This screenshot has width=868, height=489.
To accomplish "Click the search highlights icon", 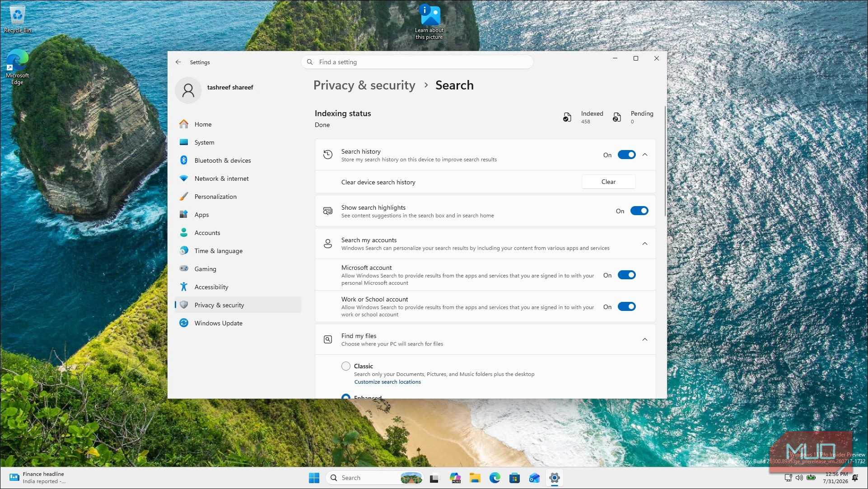I will click(x=328, y=211).
